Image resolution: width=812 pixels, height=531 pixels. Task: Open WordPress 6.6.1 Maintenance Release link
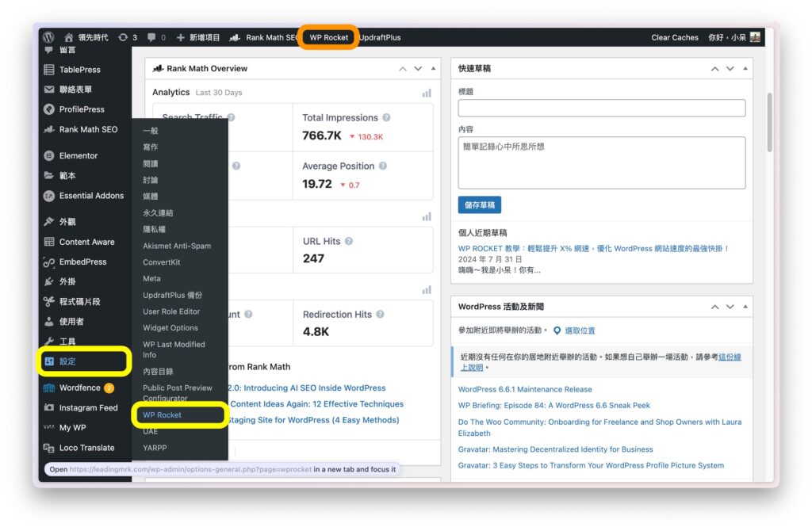click(x=525, y=389)
